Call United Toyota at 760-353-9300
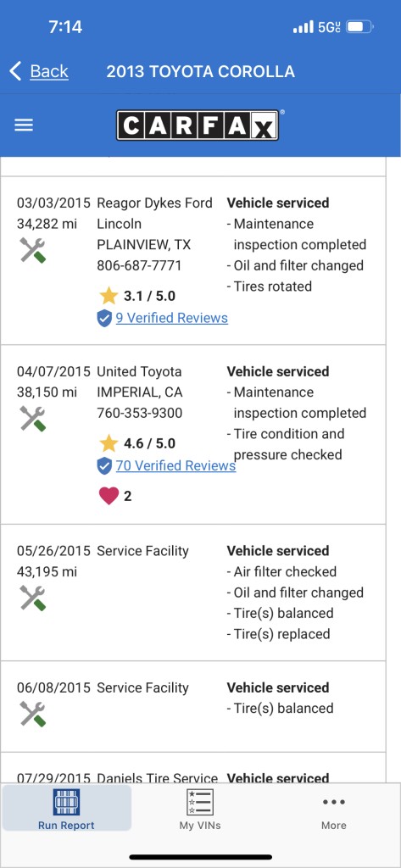Image resolution: width=401 pixels, height=868 pixels. 140,413
